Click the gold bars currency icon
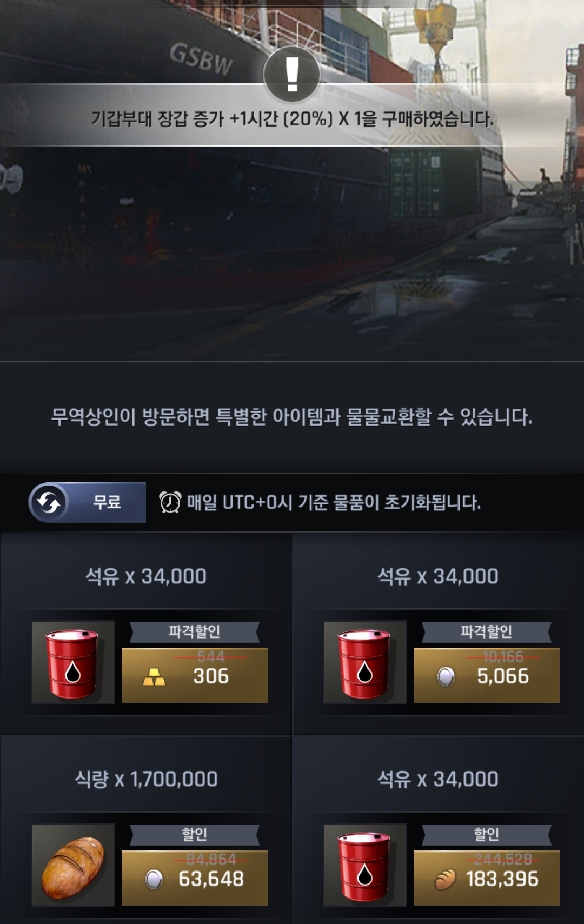This screenshot has width=584, height=924. pos(154,677)
